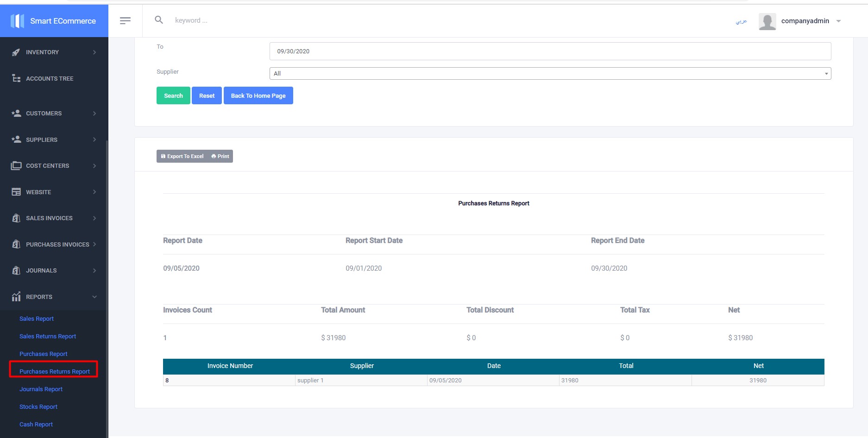Click the Accounts Tree icon
This screenshot has height=438, width=868.
tap(16, 78)
